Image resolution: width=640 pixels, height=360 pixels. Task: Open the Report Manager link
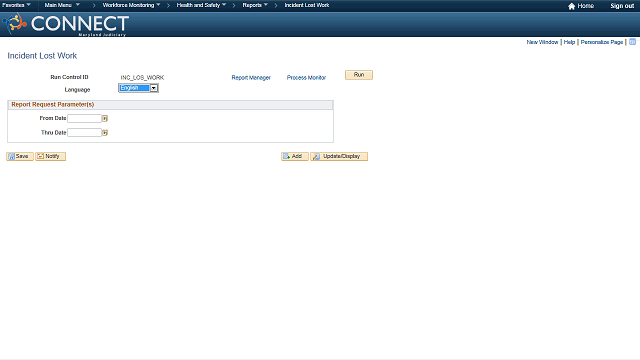251,78
